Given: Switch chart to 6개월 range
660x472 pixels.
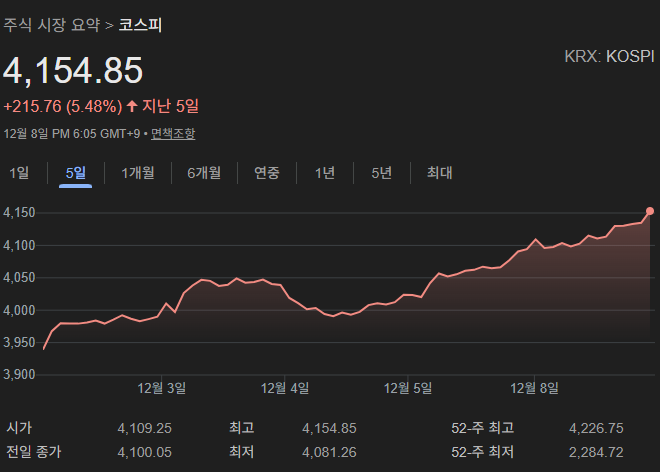Looking at the screenshot, I should (x=203, y=173).
